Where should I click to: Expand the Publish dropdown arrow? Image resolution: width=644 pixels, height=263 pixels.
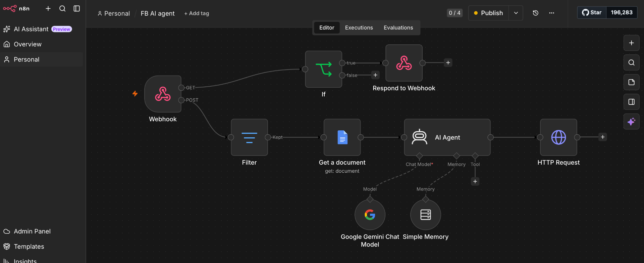pyautogui.click(x=516, y=13)
